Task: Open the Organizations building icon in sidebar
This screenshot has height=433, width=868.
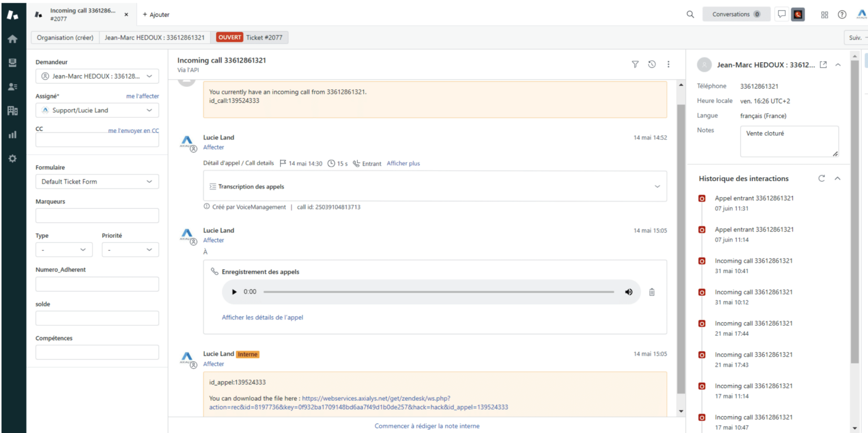Action: click(x=12, y=111)
